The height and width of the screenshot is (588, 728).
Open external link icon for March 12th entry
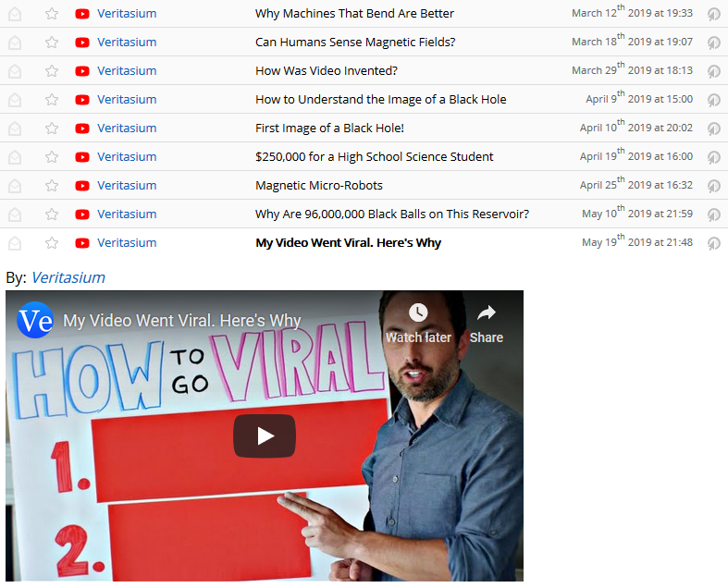click(x=713, y=14)
